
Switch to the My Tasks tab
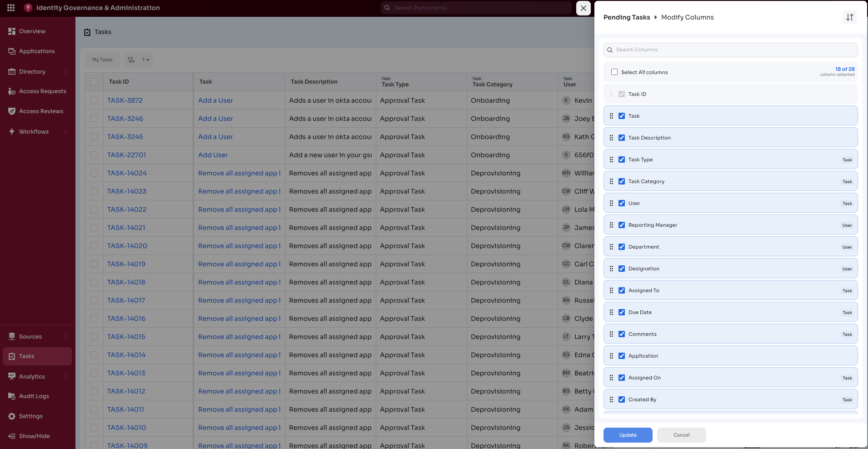[102, 60]
